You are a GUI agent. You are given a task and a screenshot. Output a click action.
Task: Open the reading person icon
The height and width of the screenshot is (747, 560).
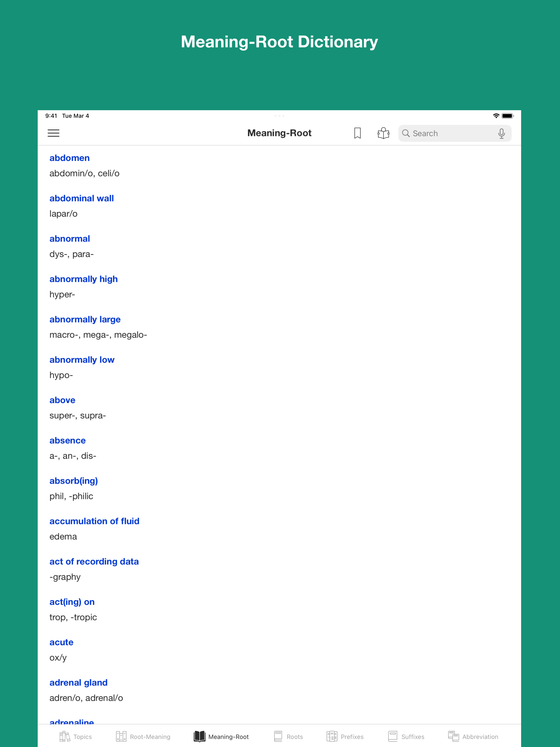point(383,133)
